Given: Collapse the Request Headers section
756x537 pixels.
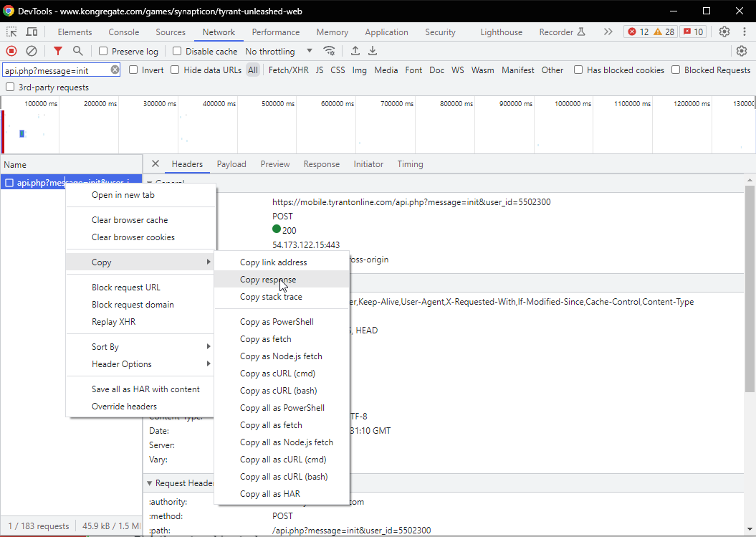Looking at the screenshot, I should [150, 483].
